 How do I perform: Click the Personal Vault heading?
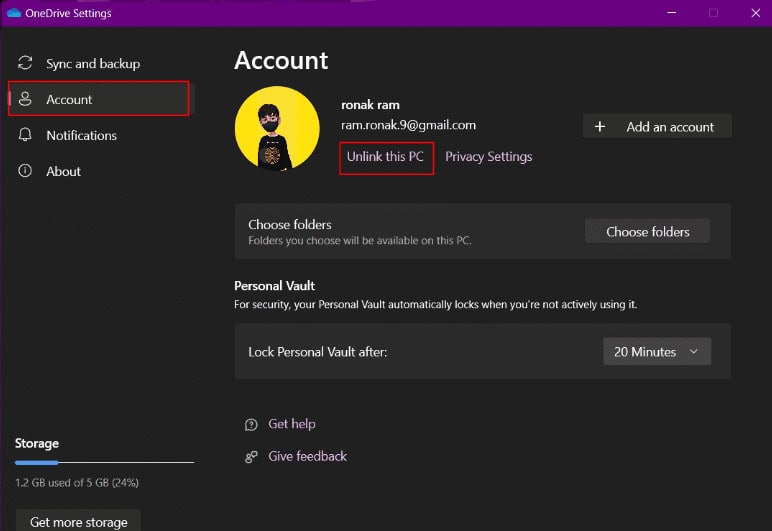click(274, 285)
